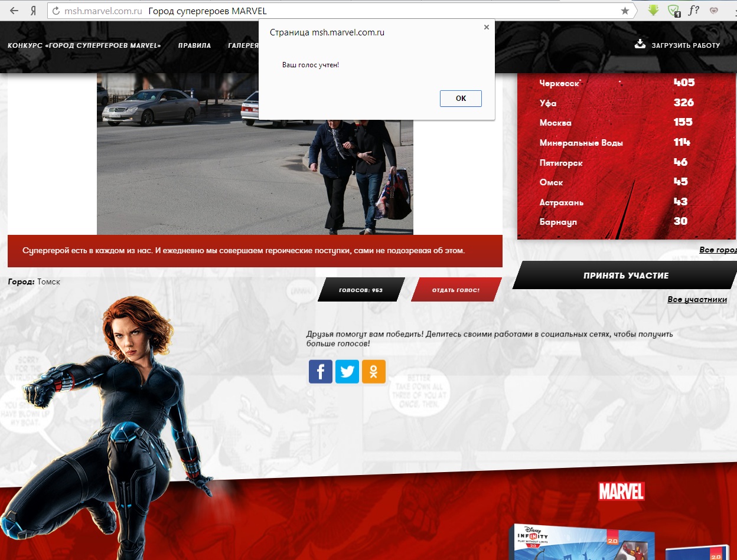Select Москва in the city ranking
Image resolution: width=737 pixels, height=560 pixels.
(556, 123)
